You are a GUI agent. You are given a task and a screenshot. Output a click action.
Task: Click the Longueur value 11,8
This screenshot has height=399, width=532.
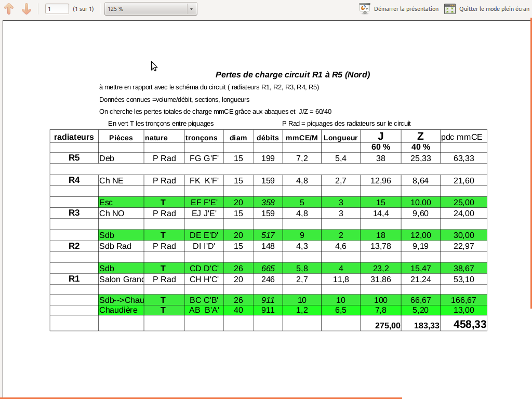click(341, 279)
